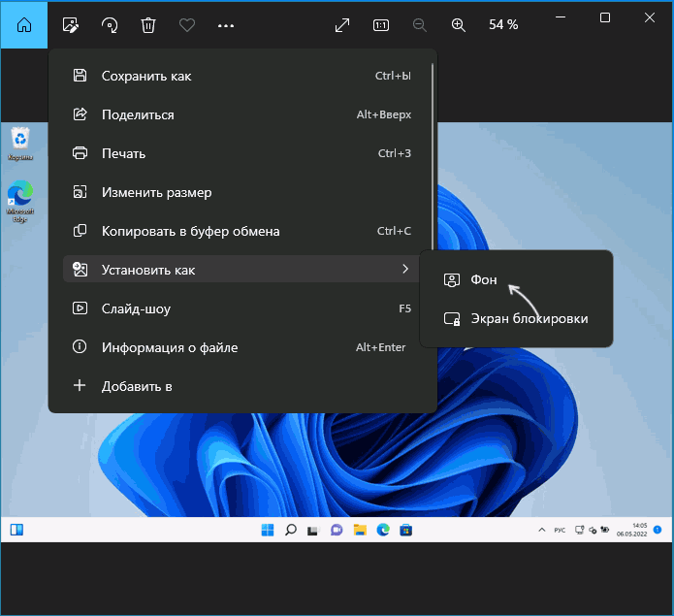
Task: Open the Edit image tool
Action: click(x=69, y=24)
